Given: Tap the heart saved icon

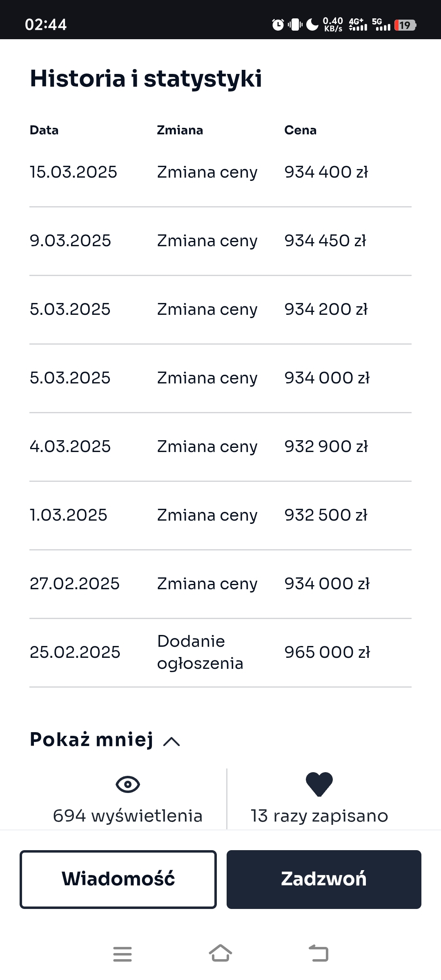Looking at the screenshot, I should pos(319,784).
